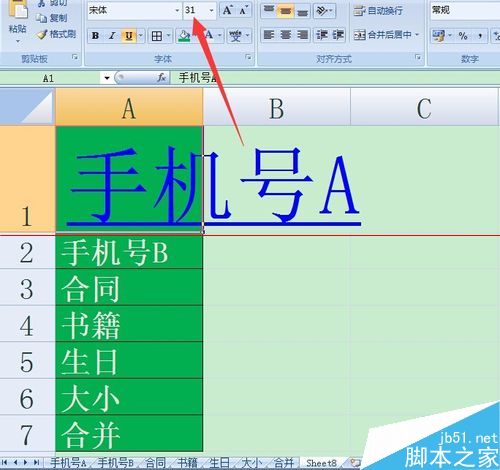Click the 复制 copy button
This screenshot has width=500, height=470.
[x=52, y=18]
